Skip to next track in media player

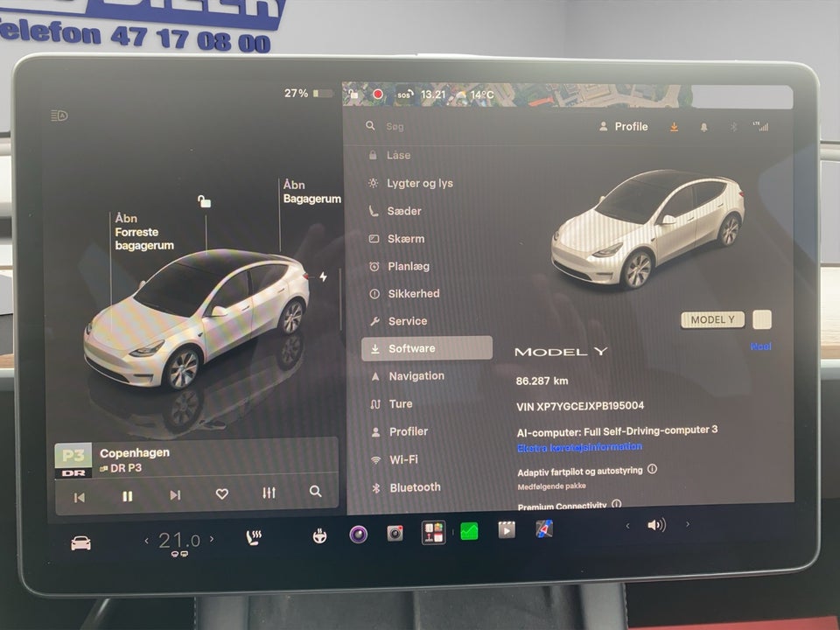click(175, 495)
